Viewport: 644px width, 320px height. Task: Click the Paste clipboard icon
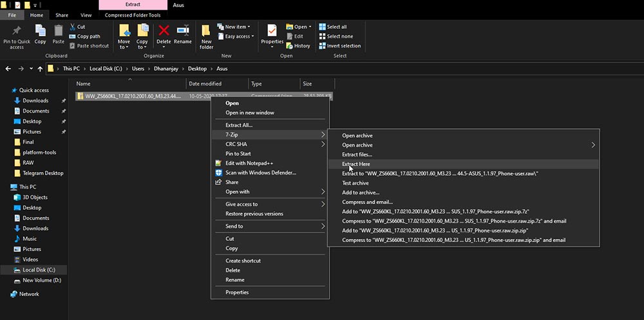(59, 31)
